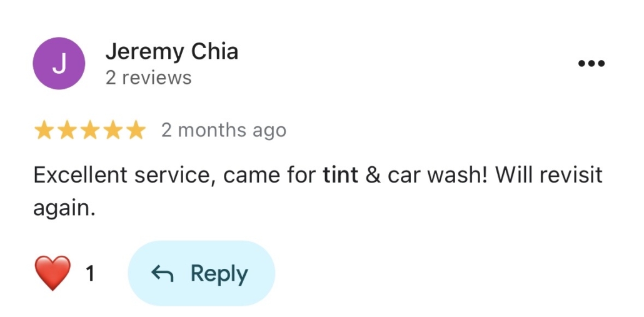Click the bold word "tint"
644x317 pixels.
click(340, 176)
